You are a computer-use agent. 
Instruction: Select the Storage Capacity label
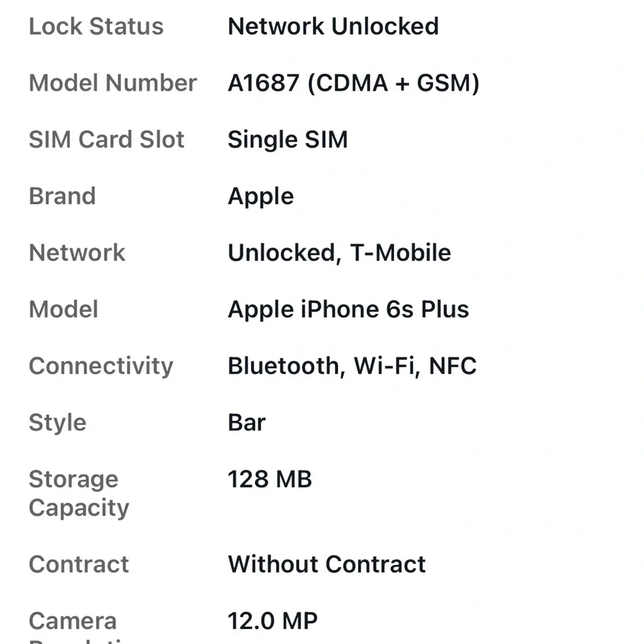tap(79, 494)
